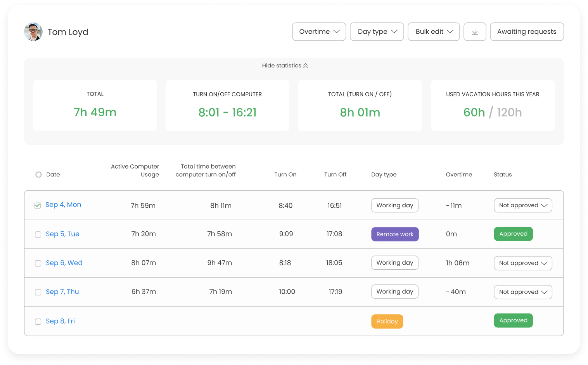Change Sep 6 status via Not approved dropdown
The image size is (588, 365).
[522, 263]
